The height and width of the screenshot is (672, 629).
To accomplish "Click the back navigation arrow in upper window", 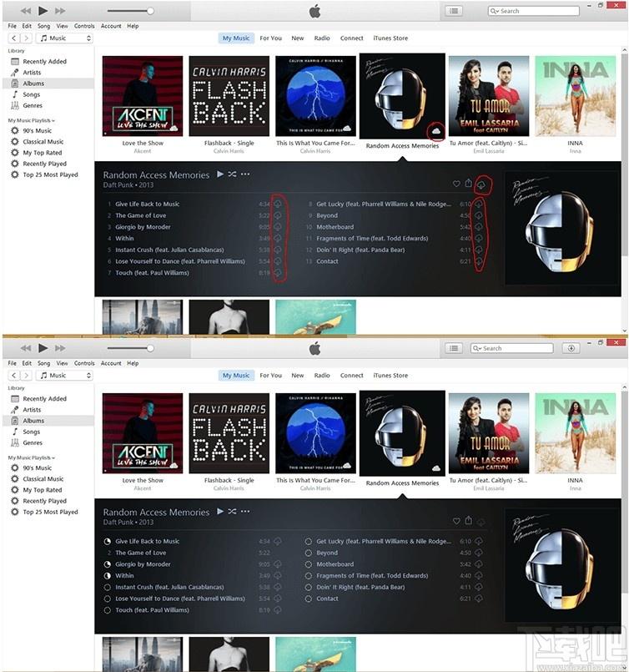I will click(14, 38).
